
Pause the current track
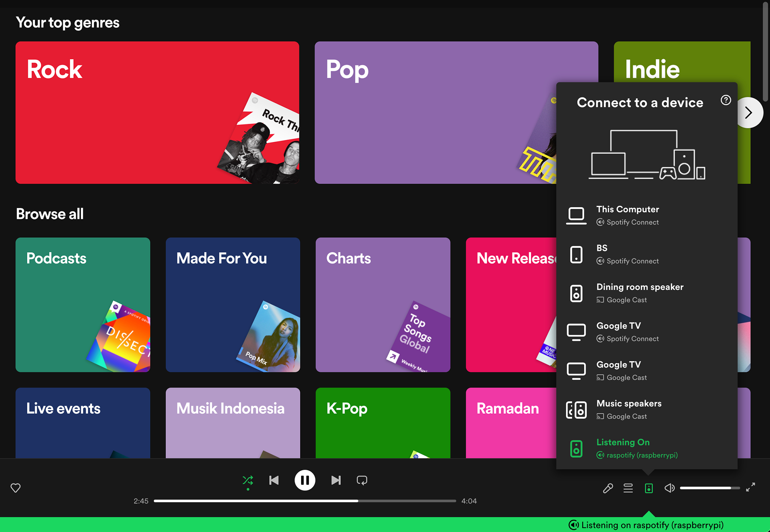point(305,480)
